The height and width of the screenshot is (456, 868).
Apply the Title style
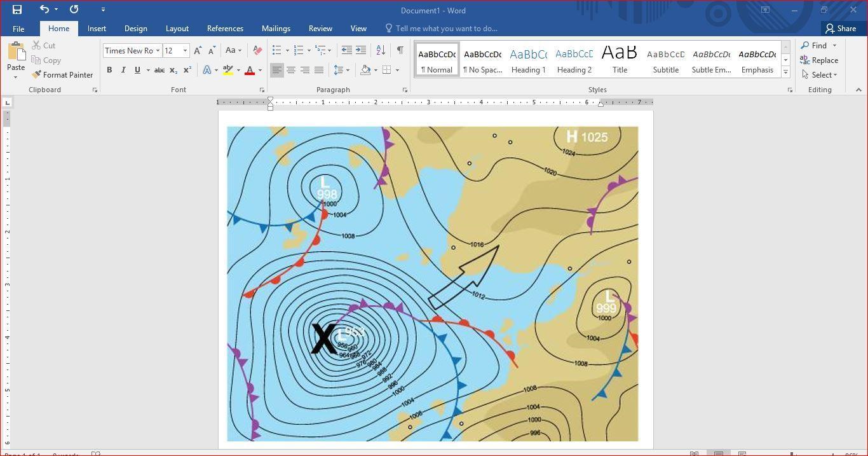620,60
